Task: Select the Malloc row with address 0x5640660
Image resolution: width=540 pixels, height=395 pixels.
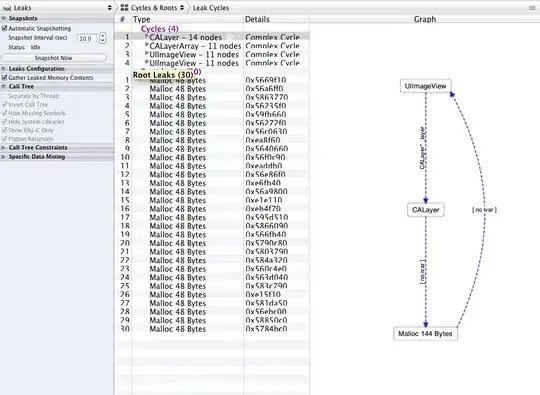Action: pyautogui.click(x=212, y=149)
